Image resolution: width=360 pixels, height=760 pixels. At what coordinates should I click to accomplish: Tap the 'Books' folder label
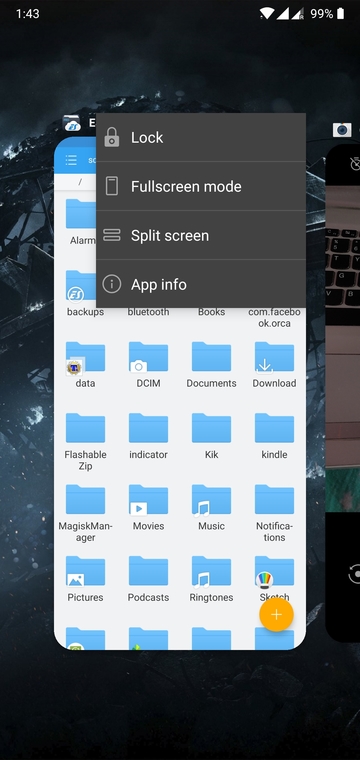point(211,312)
